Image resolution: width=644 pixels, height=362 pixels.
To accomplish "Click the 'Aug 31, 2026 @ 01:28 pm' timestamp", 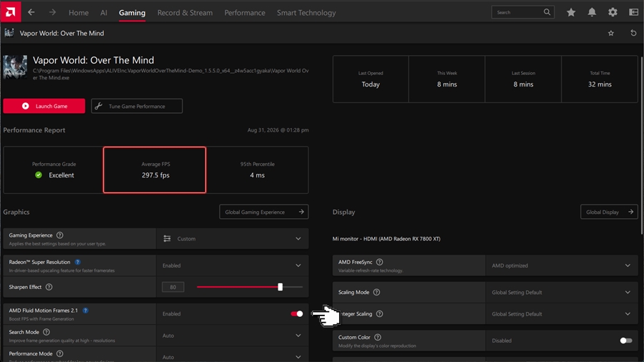I will click(278, 130).
